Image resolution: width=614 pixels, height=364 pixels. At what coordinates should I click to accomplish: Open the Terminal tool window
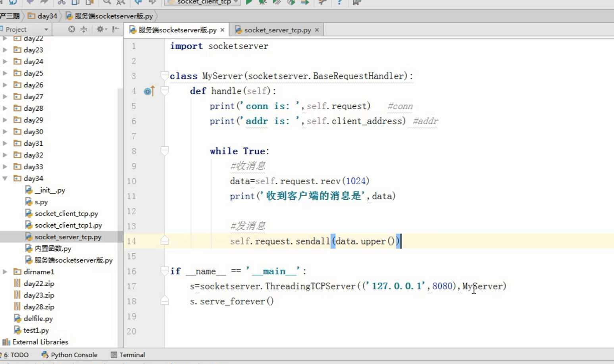[x=128, y=354]
